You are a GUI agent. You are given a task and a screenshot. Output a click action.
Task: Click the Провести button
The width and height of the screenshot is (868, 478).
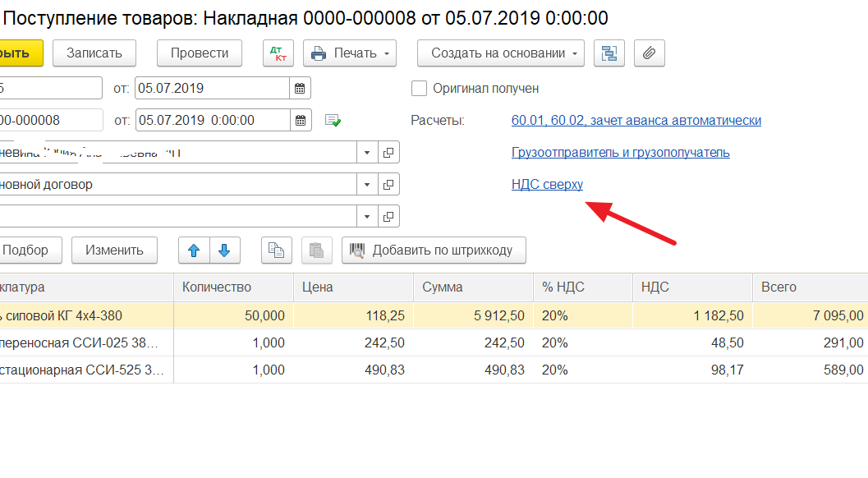200,53
